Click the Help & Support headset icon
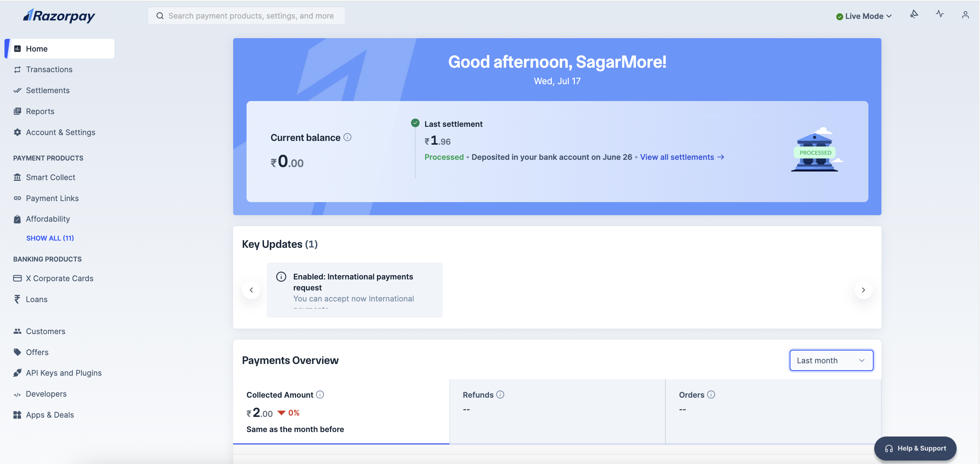 889,449
